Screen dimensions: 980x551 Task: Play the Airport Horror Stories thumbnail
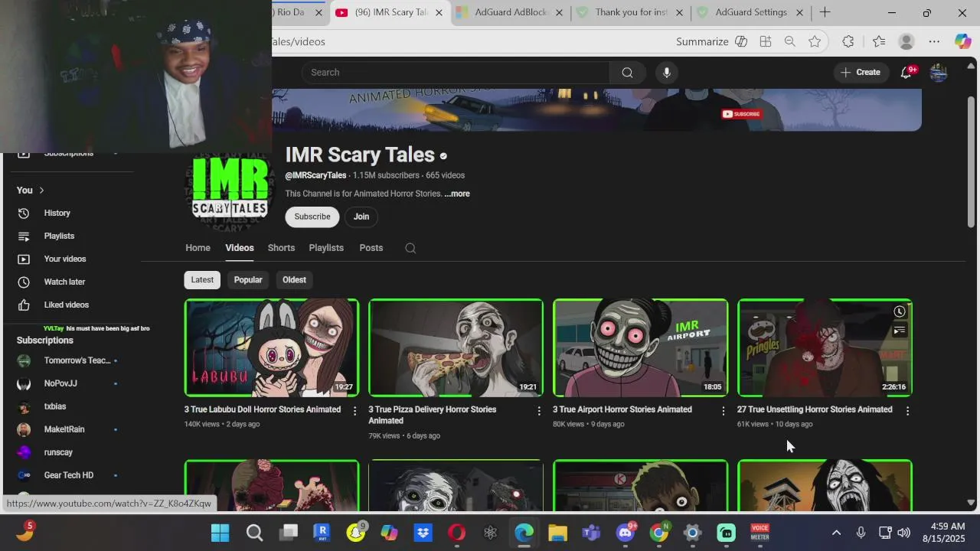click(x=641, y=347)
